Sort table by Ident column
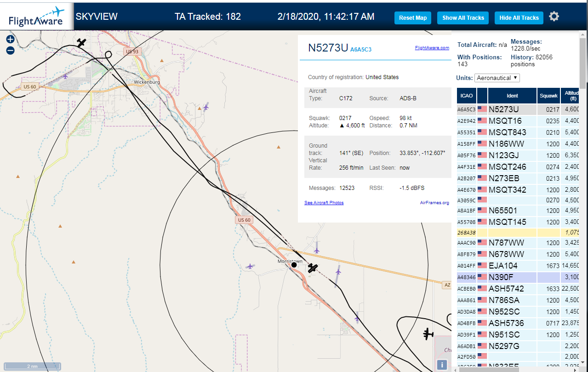 [x=512, y=96]
